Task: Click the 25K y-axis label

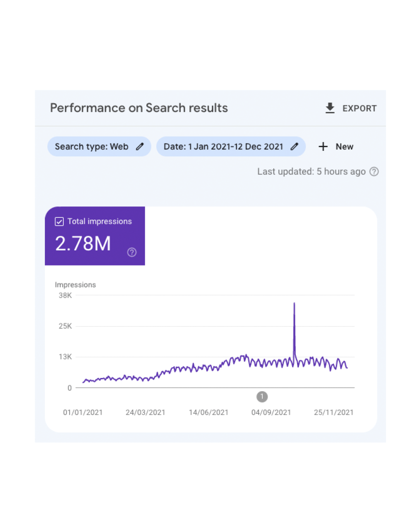Action: pos(65,326)
